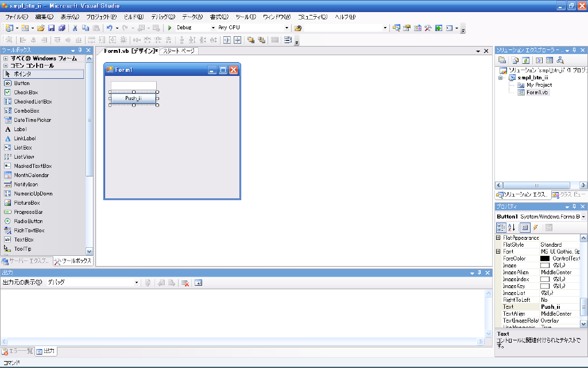
Task: Open 出力元の表示 デバッグ dropdown
Action: tap(136, 282)
